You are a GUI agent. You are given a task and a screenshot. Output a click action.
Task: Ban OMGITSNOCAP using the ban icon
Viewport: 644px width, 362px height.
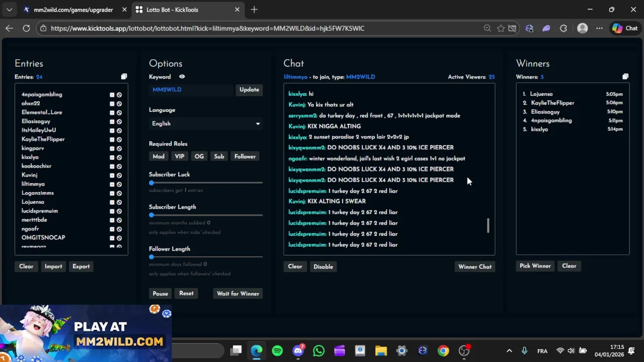[x=119, y=238]
